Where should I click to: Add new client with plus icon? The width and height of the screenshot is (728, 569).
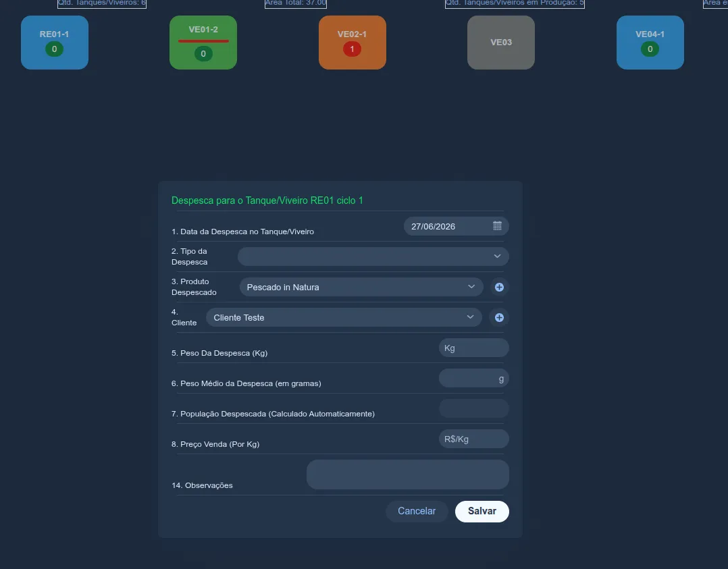(x=499, y=317)
